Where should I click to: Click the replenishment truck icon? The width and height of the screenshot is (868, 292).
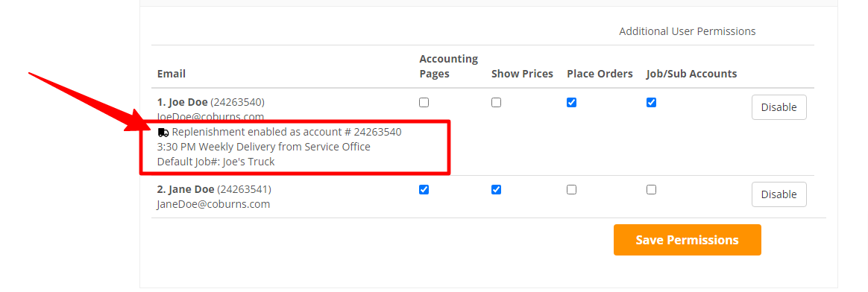[x=163, y=132]
